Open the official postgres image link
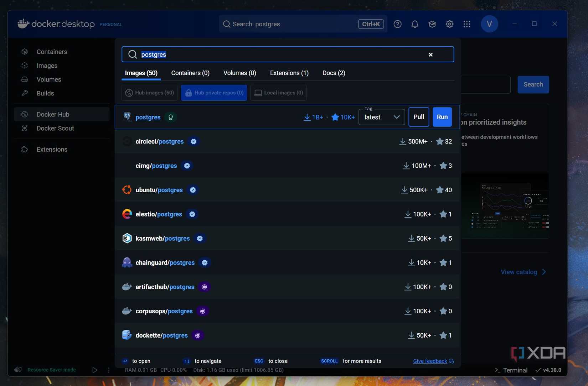588x386 pixels. pos(148,117)
